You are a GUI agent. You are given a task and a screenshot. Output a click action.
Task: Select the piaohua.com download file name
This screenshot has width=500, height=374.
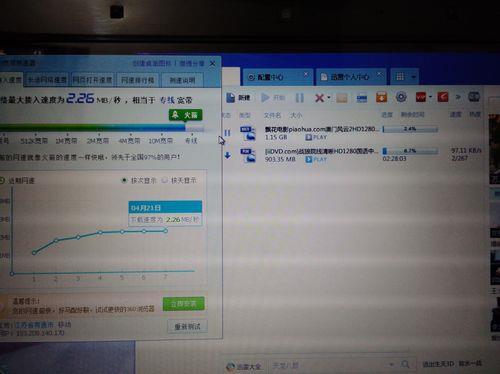pos(322,129)
